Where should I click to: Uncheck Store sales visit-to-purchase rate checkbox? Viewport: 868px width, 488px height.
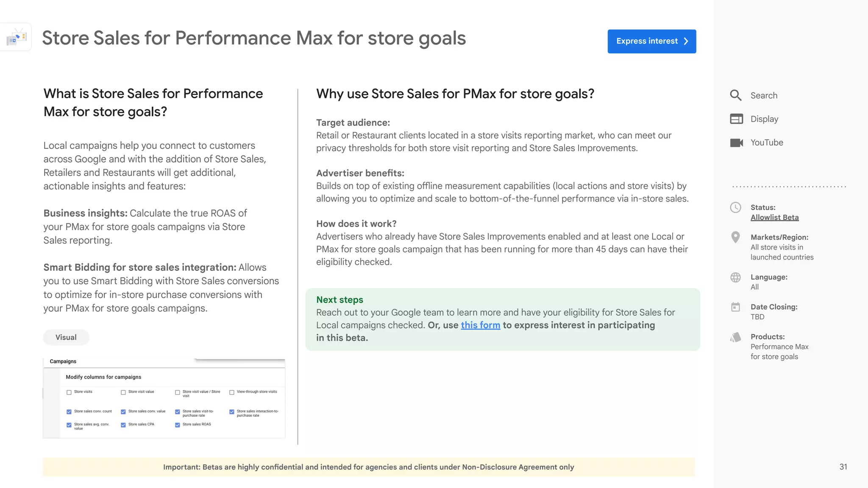[178, 412]
